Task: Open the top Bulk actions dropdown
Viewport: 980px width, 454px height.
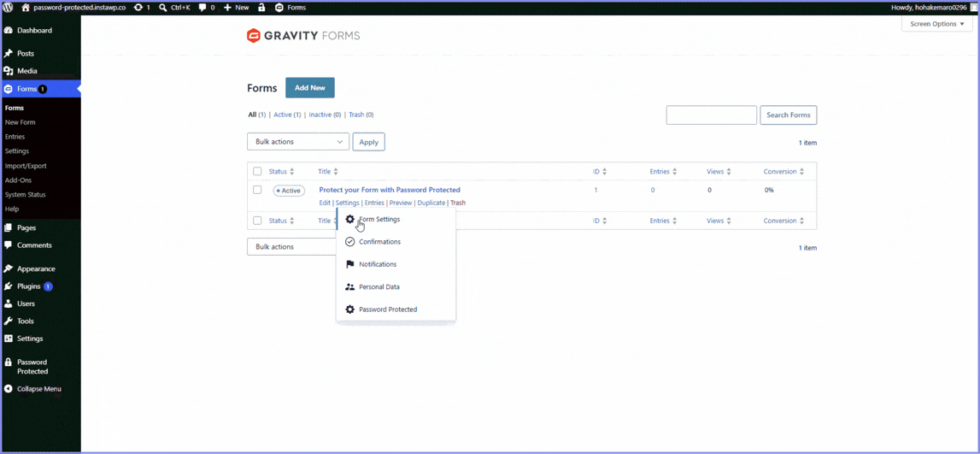Action: point(298,142)
